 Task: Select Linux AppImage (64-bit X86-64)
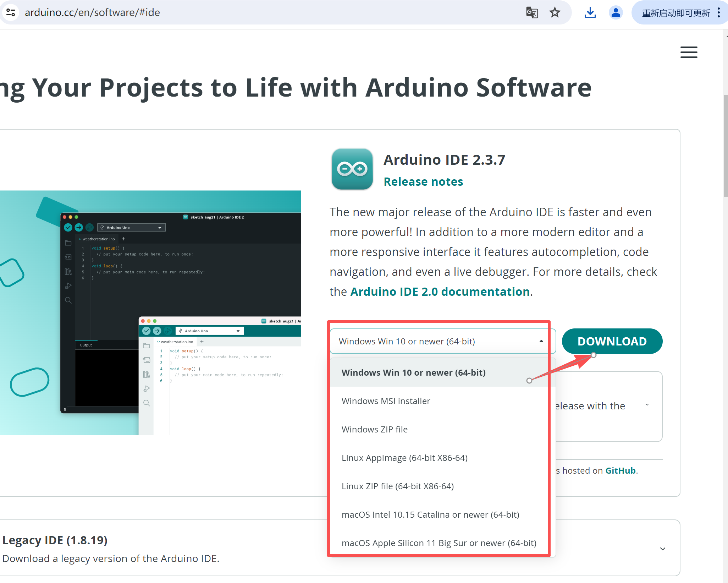coord(404,458)
